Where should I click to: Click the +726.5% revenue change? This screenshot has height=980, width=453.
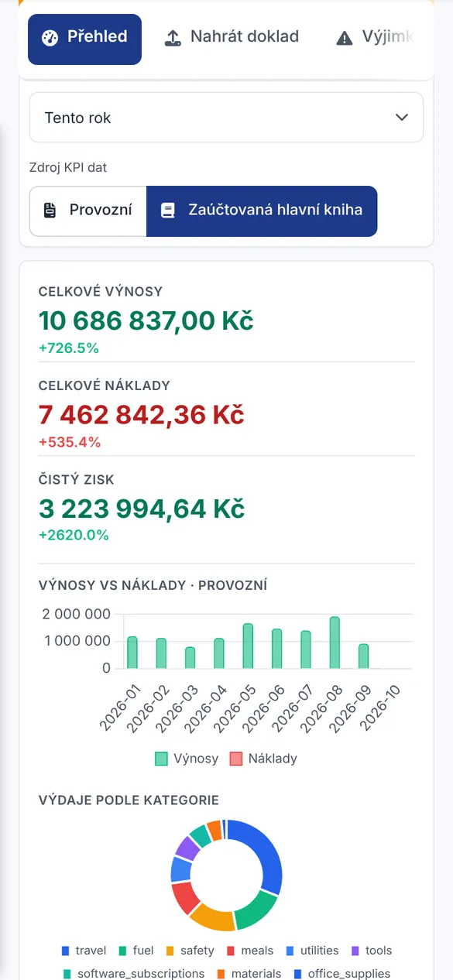point(69,348)
